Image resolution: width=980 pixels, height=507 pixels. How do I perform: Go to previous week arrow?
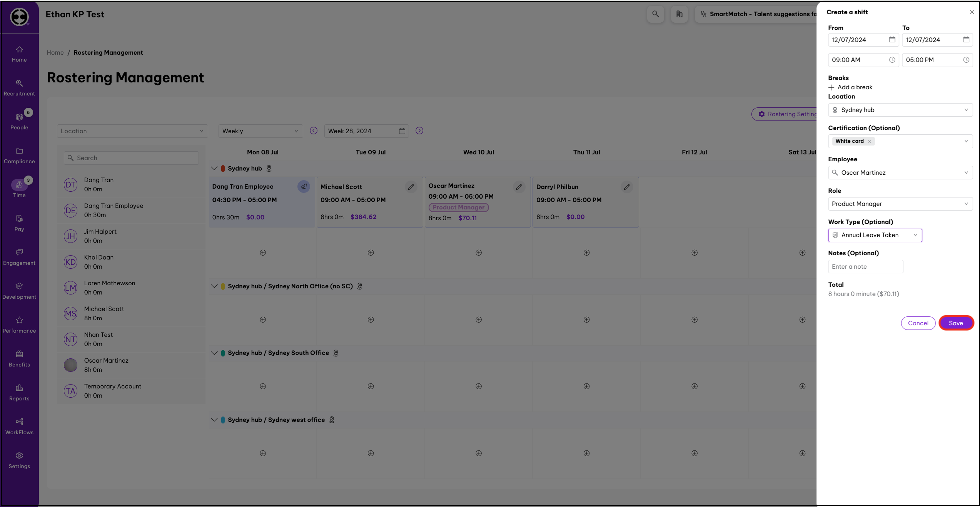pos(314,131)
